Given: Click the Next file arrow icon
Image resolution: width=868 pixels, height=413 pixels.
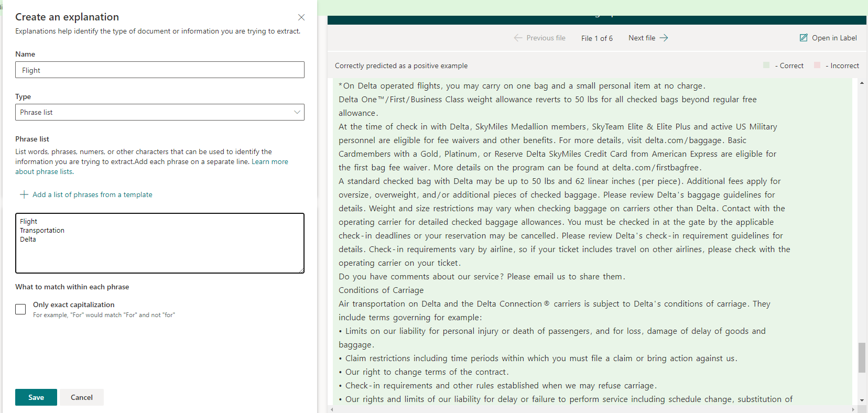Looking at the screenshot, I should (x=664, y=38).
